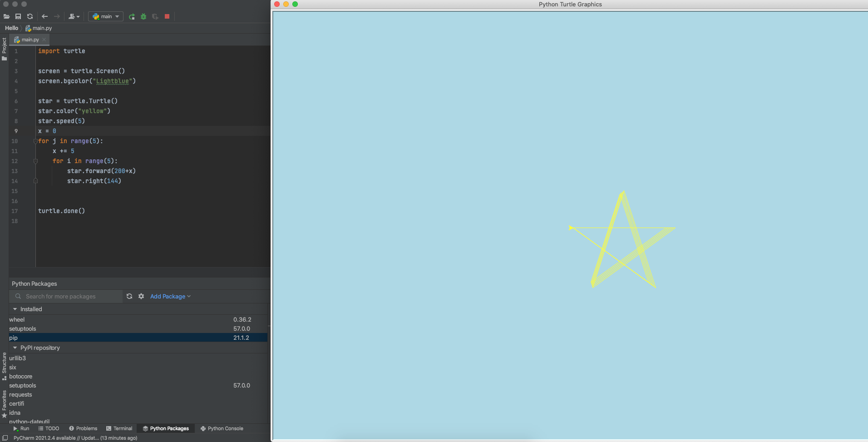868x442 pixels.
Task: Select the wheel installed package
Action: click(138, 319)
